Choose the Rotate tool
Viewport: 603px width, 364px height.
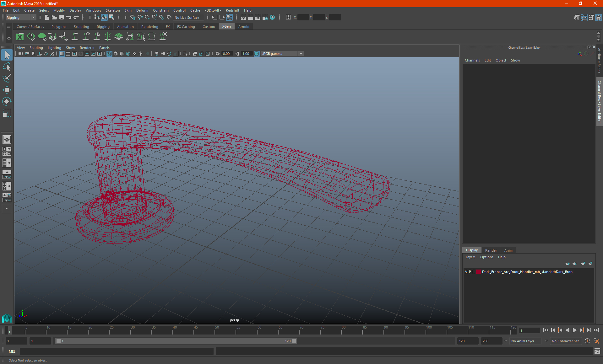[7, 101]
